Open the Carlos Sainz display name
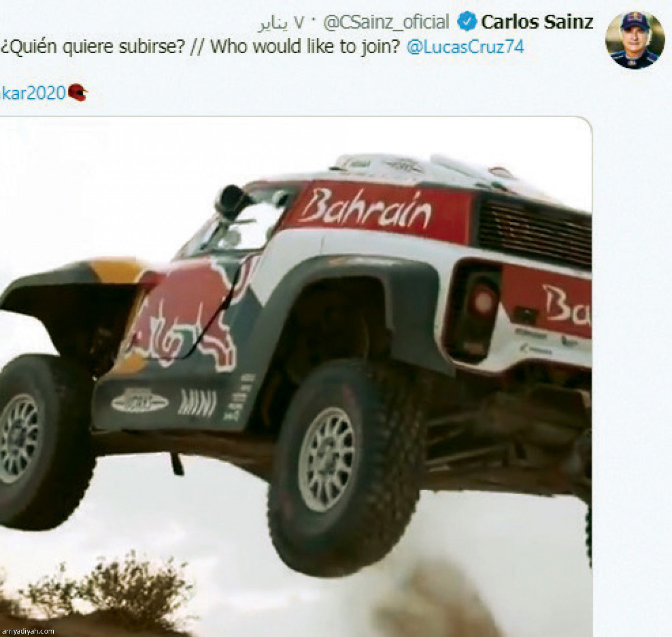This screenshot has height=637, width=672. (537, 22)
